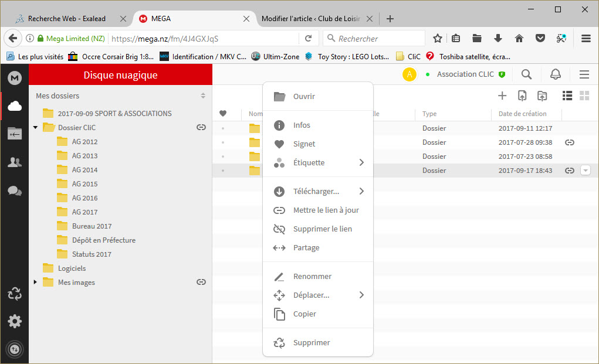Choose Signet in context menu

pyautogui.click(x=318, y=144)
